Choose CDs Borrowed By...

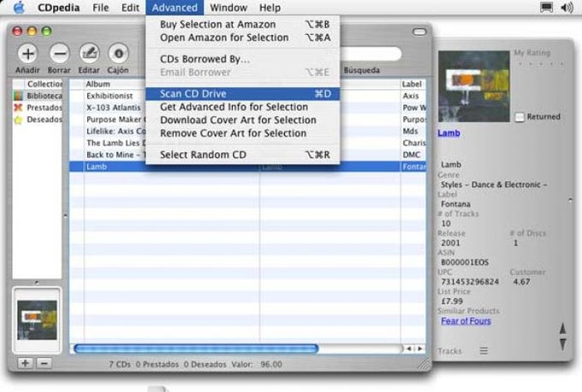pos(243,59)
